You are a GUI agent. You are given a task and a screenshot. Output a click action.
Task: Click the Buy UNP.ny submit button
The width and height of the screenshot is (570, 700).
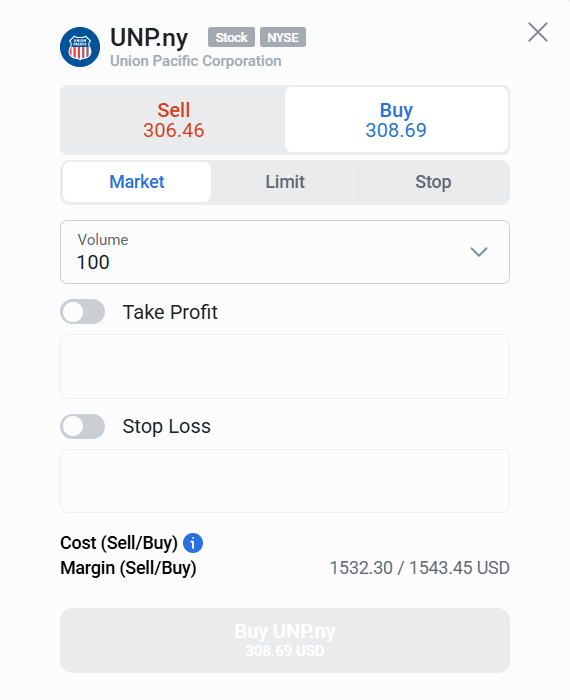(x=285, y=640)
